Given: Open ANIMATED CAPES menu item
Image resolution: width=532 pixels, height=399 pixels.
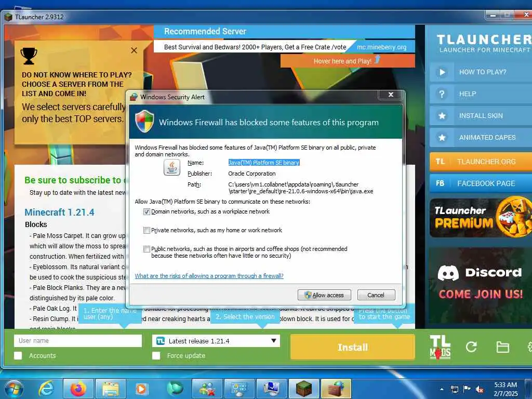Looking at the screenshot, I should (x=481, y=137).
